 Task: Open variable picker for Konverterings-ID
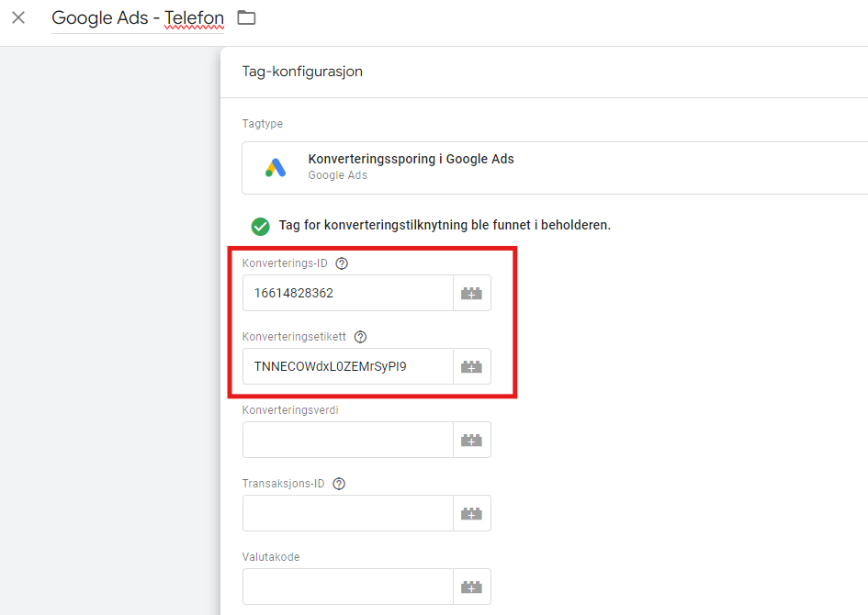click(472, 293)
